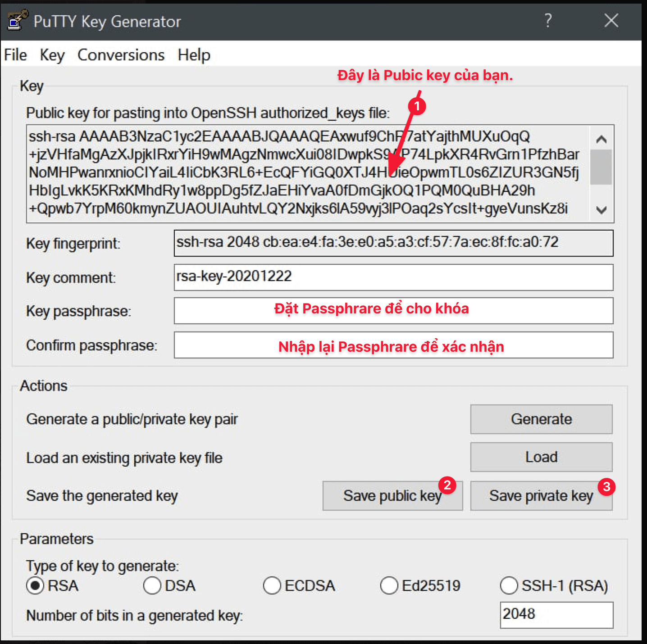This screenshot has width=647, height=644.
Task: Click the Load button
Action: (x=541, y=457)
